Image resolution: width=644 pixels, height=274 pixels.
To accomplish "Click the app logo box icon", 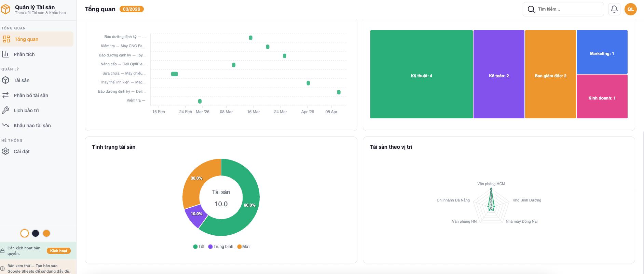I will [x=6, y=9].
